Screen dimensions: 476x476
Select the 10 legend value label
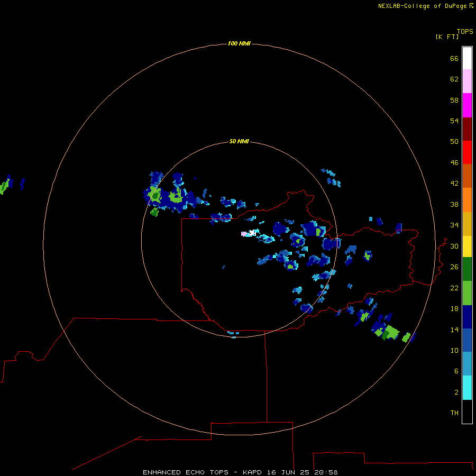tap(454, 350)
